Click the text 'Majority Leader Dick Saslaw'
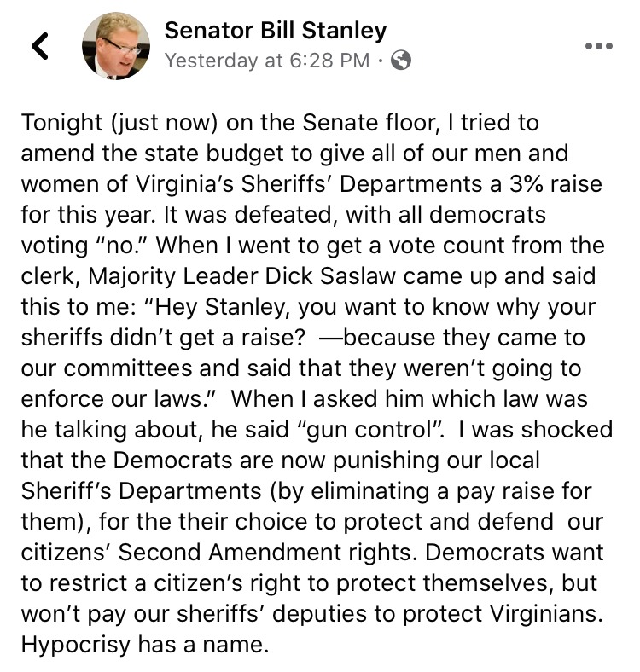 click(242, 276)
